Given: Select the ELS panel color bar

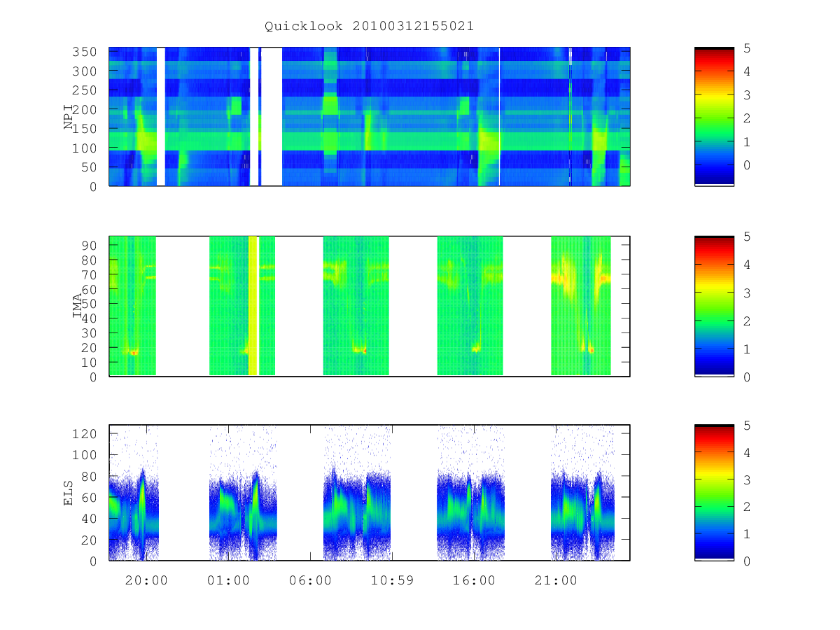Looking at the screenshot, I should (x=714, y=493).
